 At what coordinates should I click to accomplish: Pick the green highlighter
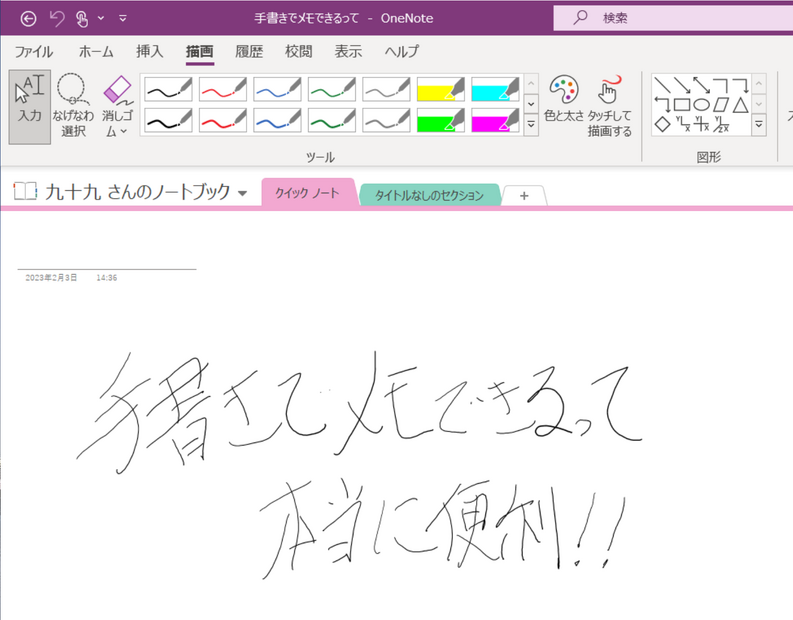point(441,120)
